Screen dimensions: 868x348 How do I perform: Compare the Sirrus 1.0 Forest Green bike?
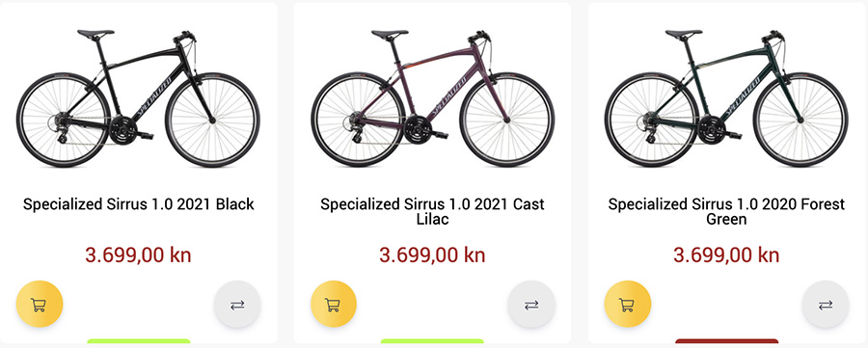pyautogui.click(x=826, y=305)
